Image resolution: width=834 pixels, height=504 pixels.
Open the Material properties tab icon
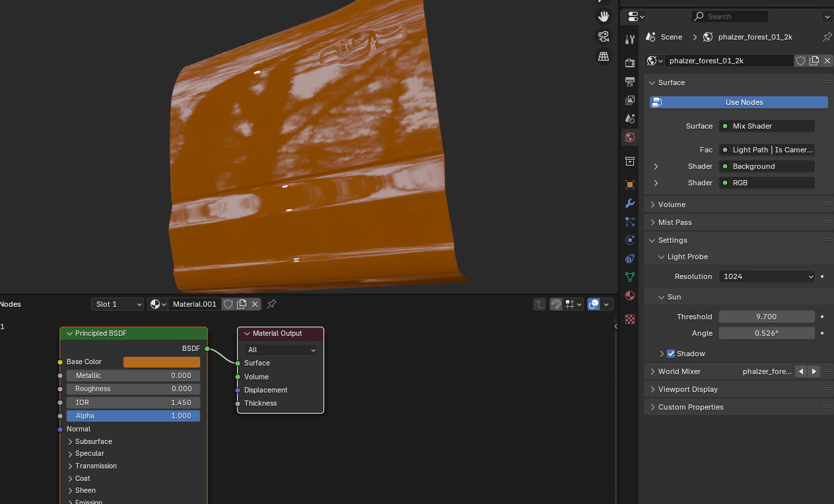tap(630, 296)
